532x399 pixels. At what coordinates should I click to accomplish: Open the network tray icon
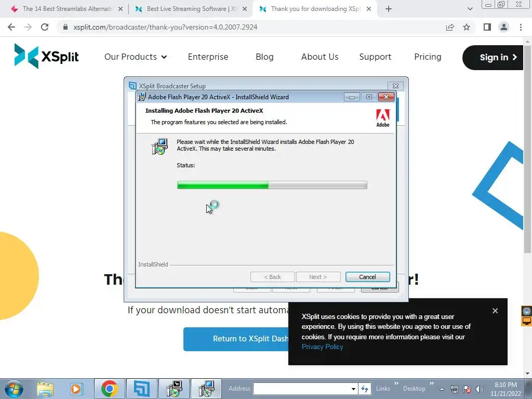(x=455, y=389)
